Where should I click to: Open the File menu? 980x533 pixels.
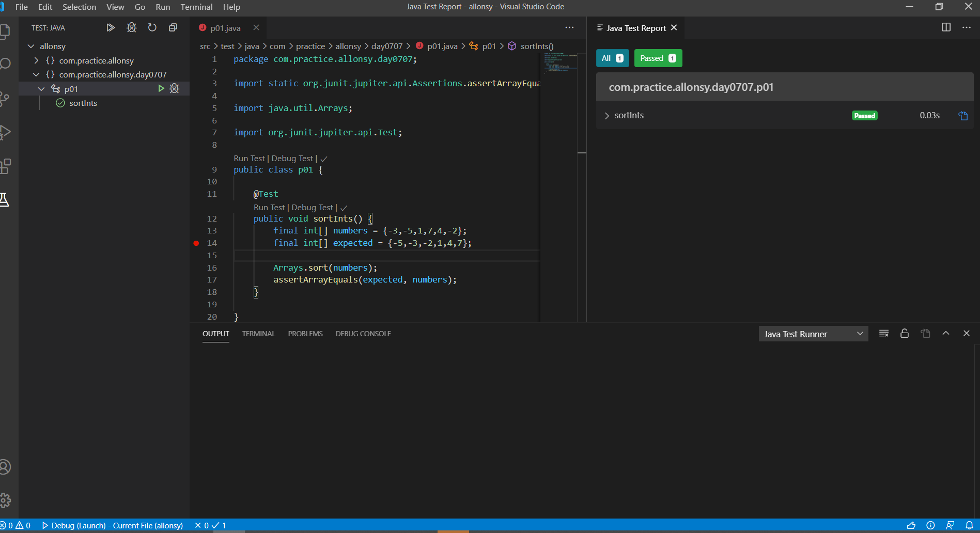pyautogui.click(x=22, y=7)
